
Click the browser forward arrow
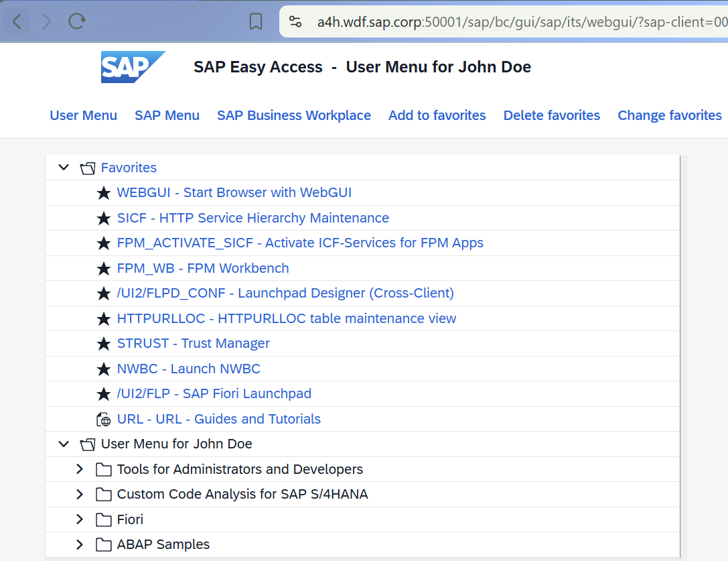point(46,21)
